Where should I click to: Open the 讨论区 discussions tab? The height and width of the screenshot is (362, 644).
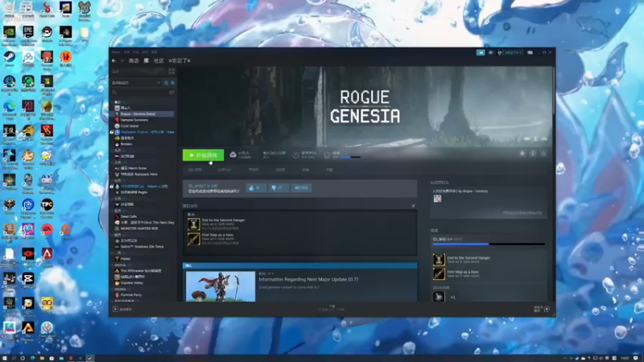280,170
